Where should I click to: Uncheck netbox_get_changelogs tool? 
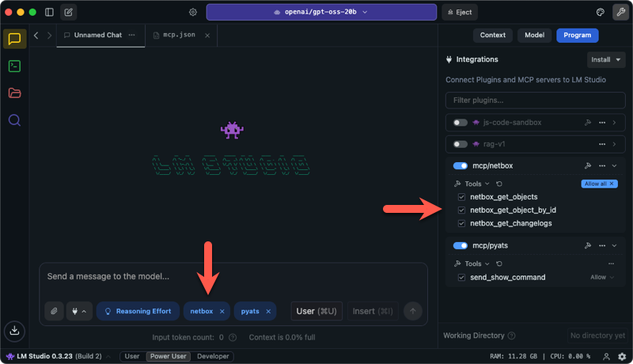(461, 223)
